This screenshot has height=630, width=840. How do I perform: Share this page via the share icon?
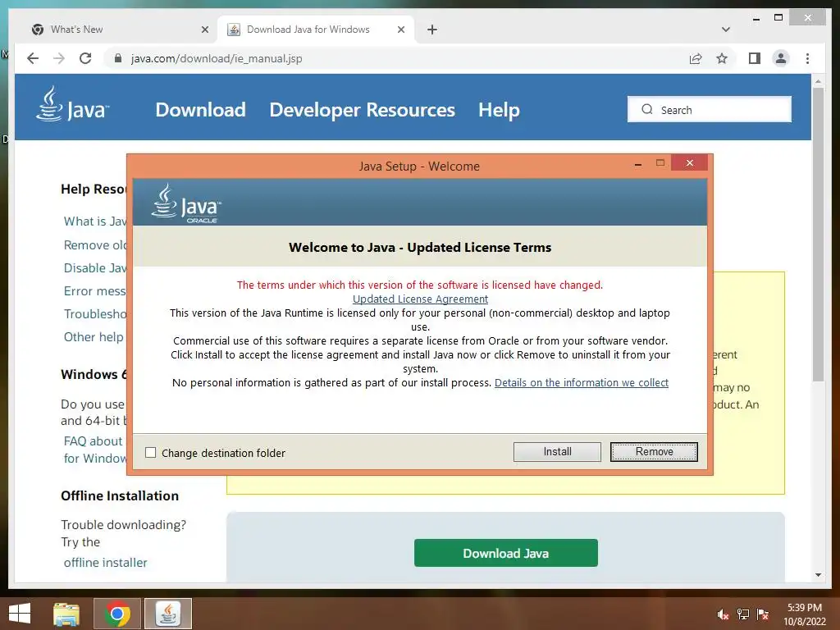tap(696, 58)
